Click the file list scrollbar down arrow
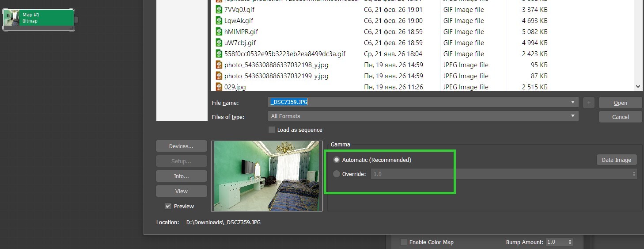The width and height of the screenshot is (644, 249). click(x=638, y=87)
